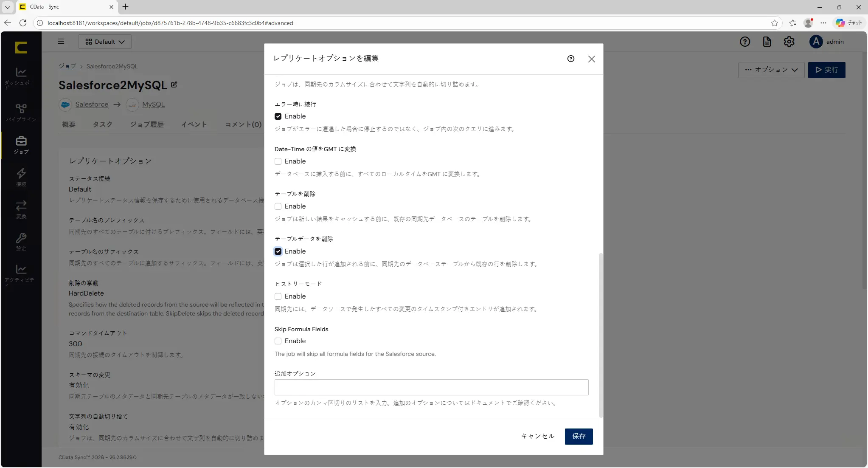This screenshot has width=868, height=468.
Task: Reload the browser page
Action: (x=23, y=23)
